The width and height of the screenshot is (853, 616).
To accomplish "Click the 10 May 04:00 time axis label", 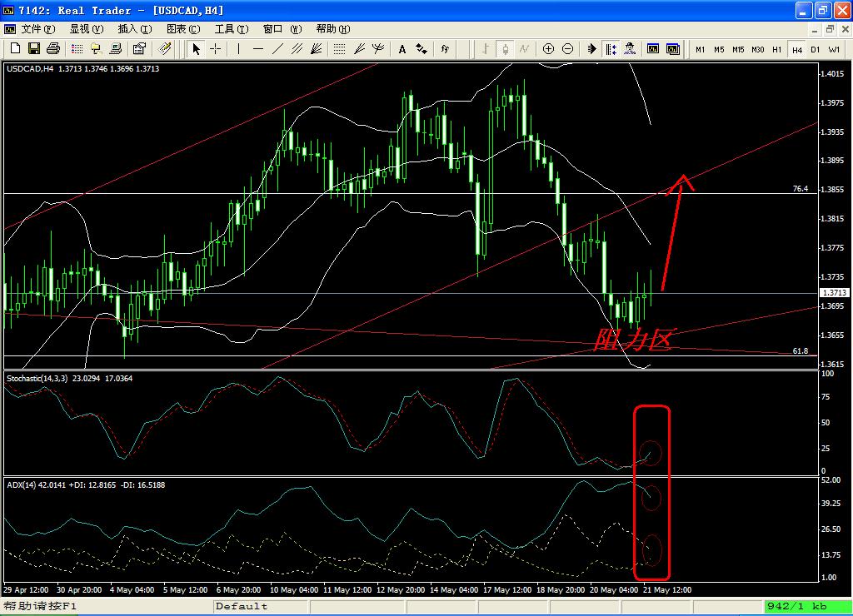I will [294, 590].
